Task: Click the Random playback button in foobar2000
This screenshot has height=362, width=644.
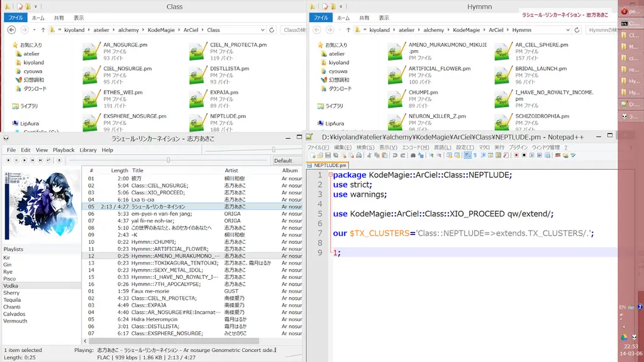Action: (x=48, y=160)
